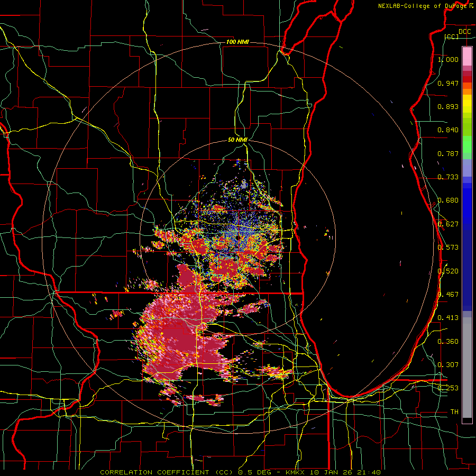Click the 0.413 legend value
This screenshot has height=476, width=476.
click(448, 318)
